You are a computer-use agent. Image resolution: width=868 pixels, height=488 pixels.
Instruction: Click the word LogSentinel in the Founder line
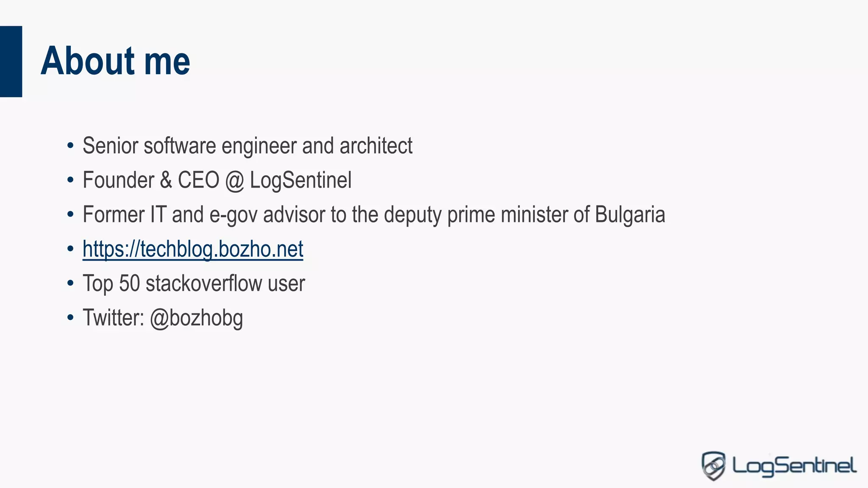(x=300, y=181)
